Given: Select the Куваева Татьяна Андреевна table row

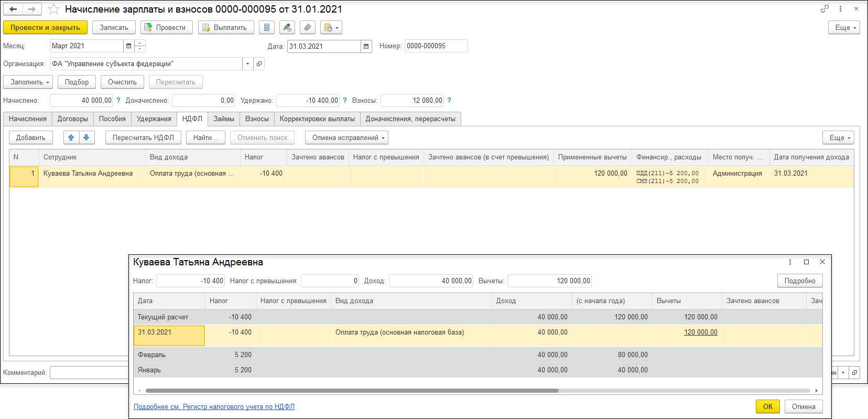Looking at the screenshot, I should click(431, 177).
